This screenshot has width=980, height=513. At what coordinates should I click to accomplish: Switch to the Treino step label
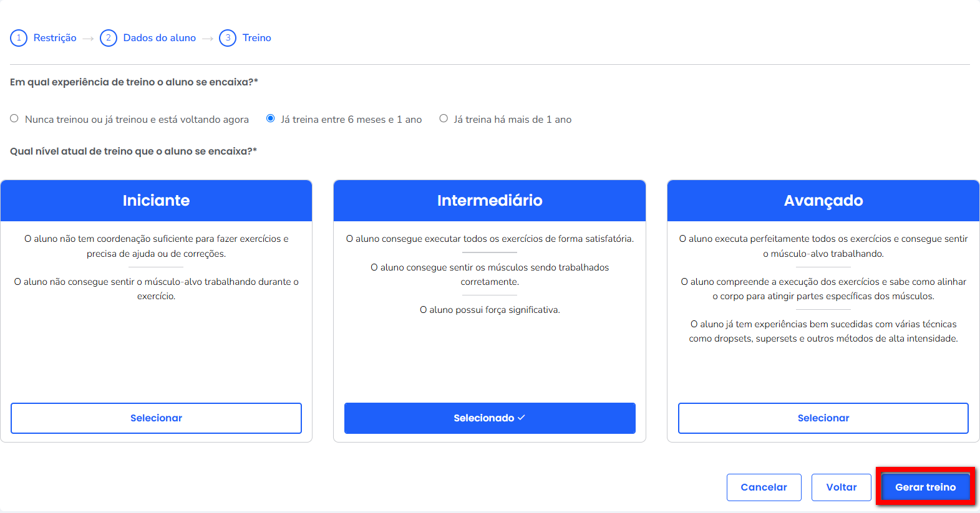point(257,38)
